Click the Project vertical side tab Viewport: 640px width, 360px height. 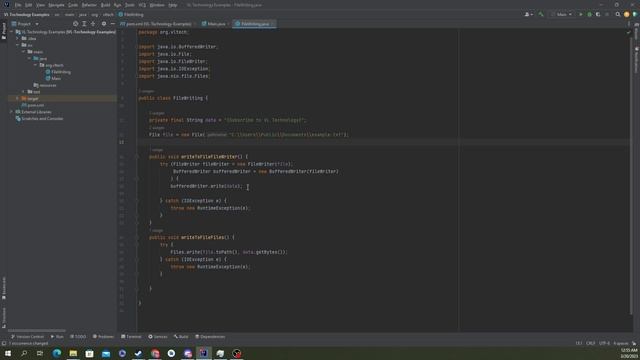(x=4, y=31)
